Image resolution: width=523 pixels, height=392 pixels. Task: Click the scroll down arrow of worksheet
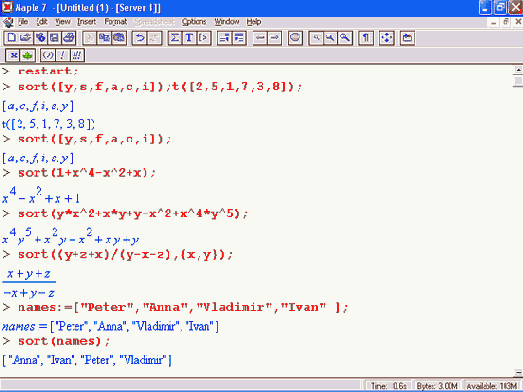coord(518,373)
